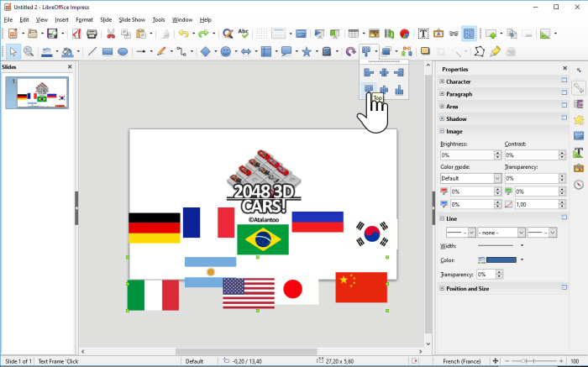Toggle glue points (yellow highlighter icon)
588x367 pixels.
pos(495,51)
